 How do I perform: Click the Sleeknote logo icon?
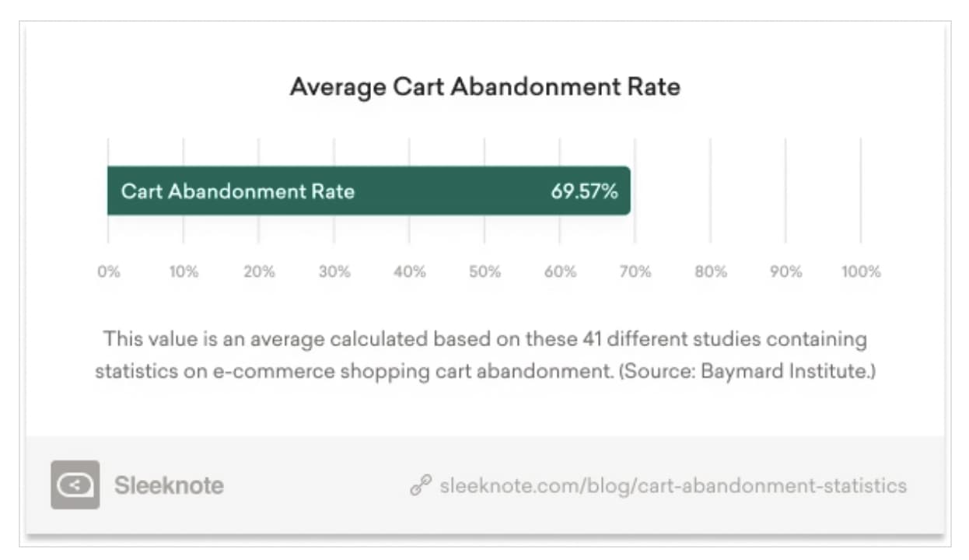click(x=75, y=485)
